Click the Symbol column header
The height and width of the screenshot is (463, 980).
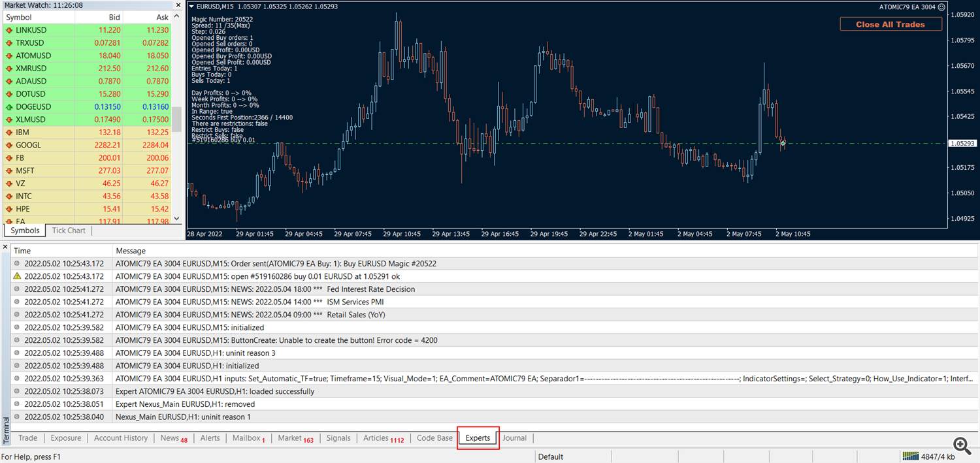(39, 17)
